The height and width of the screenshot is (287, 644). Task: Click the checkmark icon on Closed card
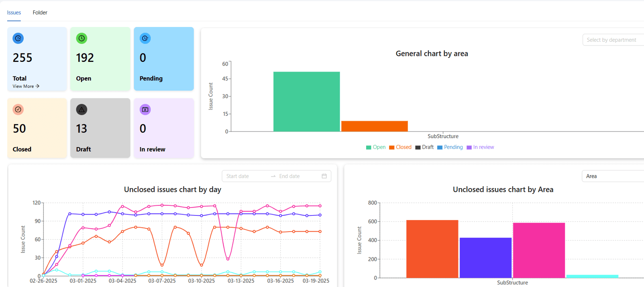(x=18, y=109)
